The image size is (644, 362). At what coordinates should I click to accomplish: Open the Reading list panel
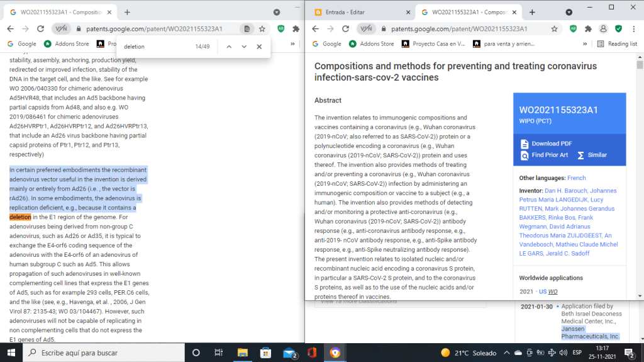coord(616,44)
